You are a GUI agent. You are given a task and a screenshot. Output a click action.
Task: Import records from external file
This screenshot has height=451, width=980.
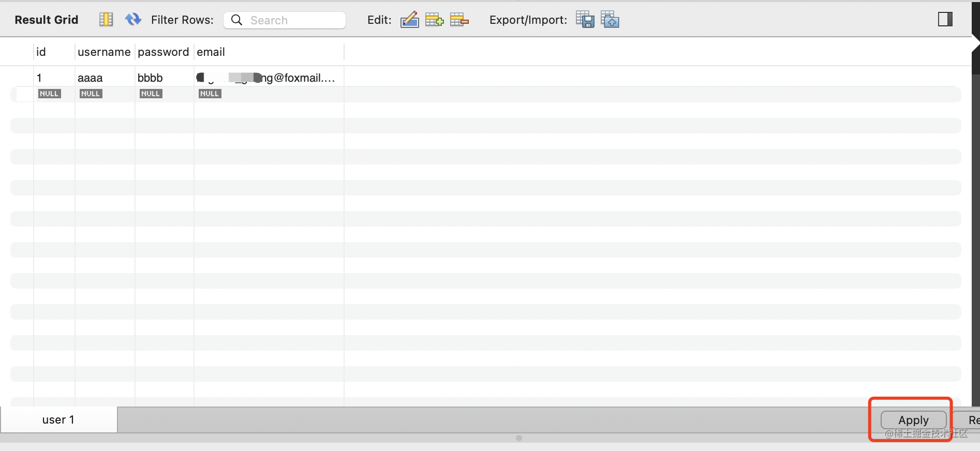click(x=610, y=20)
